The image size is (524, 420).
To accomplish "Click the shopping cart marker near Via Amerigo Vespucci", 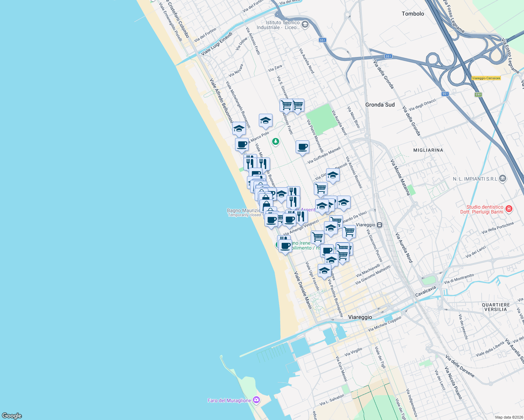I will (x=317, y=237).
